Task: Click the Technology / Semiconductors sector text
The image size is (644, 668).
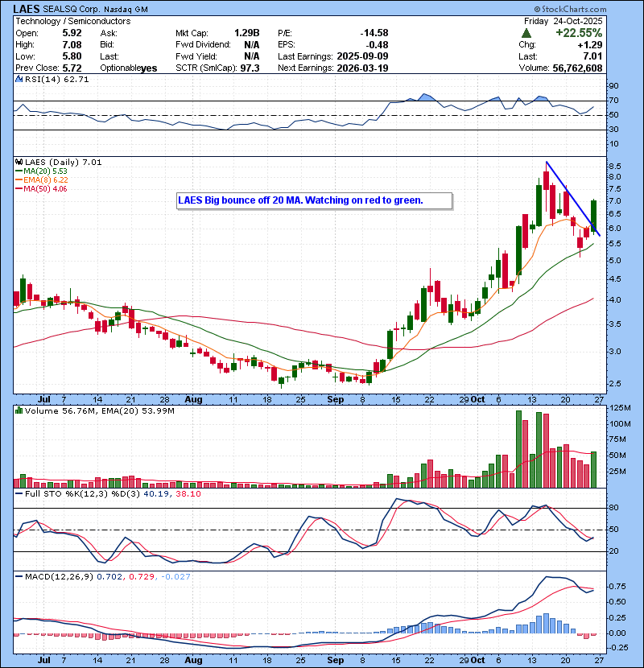Action: pyautogui.click(x=73, y=21)
